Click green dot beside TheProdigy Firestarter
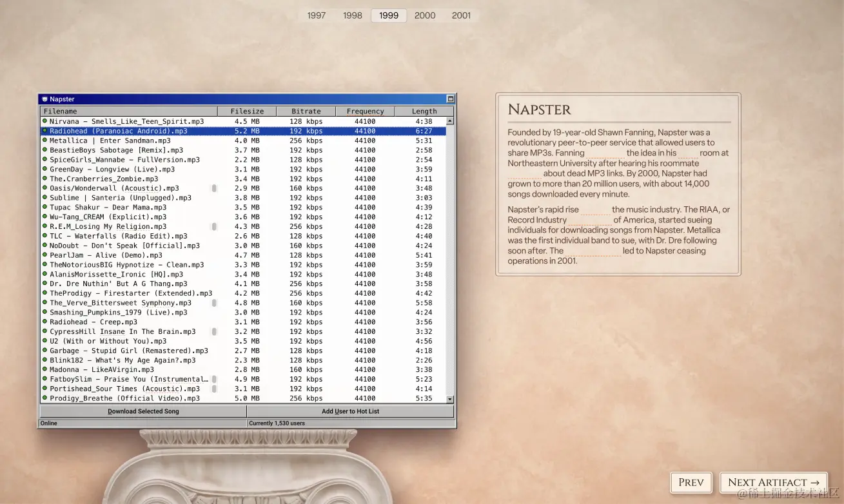The image size is (844, 504). tap(45, 293)
